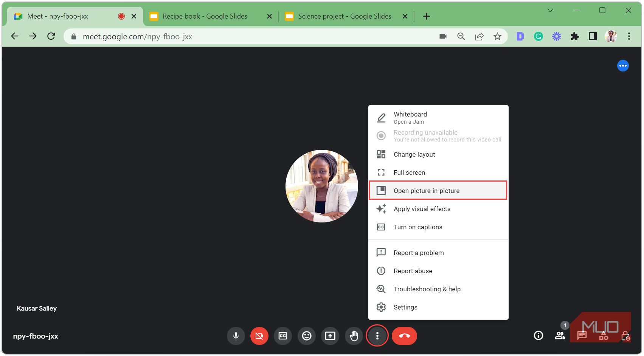
Task: Toggle captions with the CC button
Action: click(x=283, y=336)
